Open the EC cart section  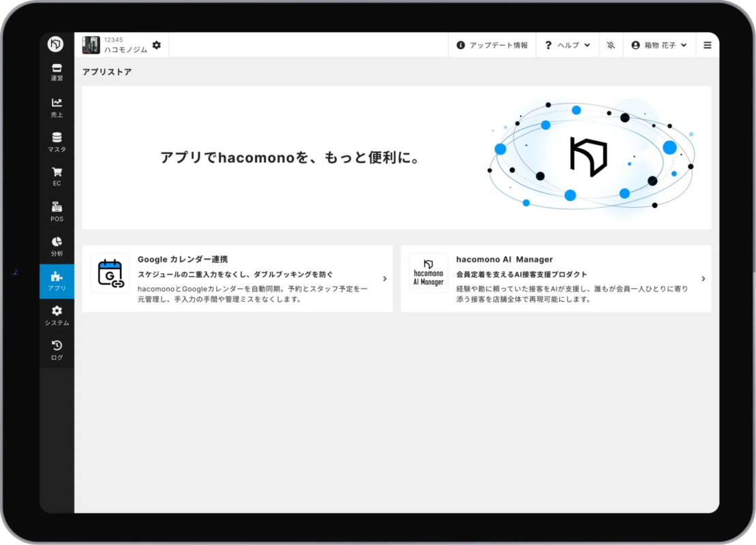pos(57,177)
